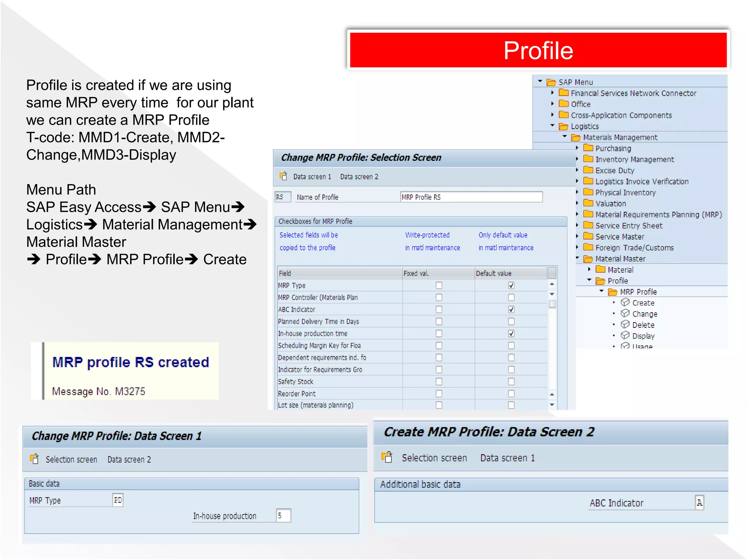Viewport: 747px width, 560px height.
Task: Check Default value for Safety Stock
Action: [511, 382]
